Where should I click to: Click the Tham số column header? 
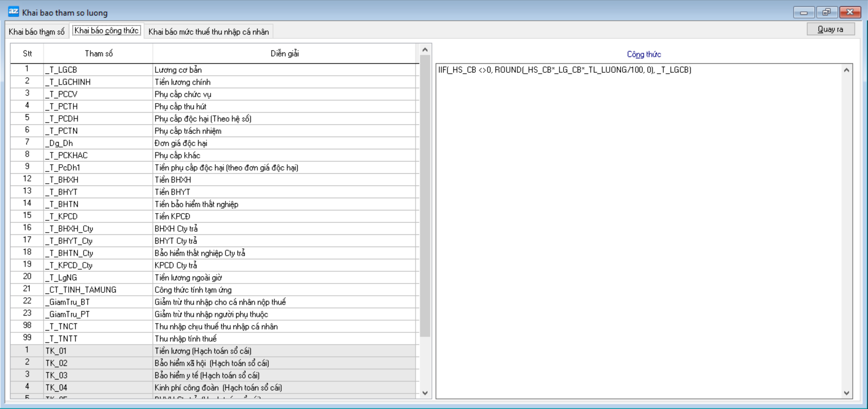[x=98, y=53]
